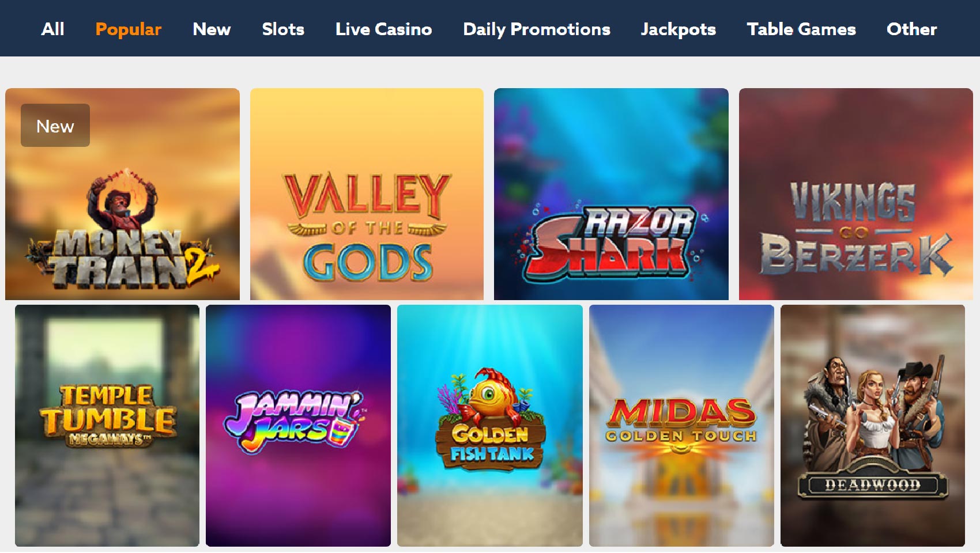Launch Midas Golden Touch slot

(x=681, y=426)
